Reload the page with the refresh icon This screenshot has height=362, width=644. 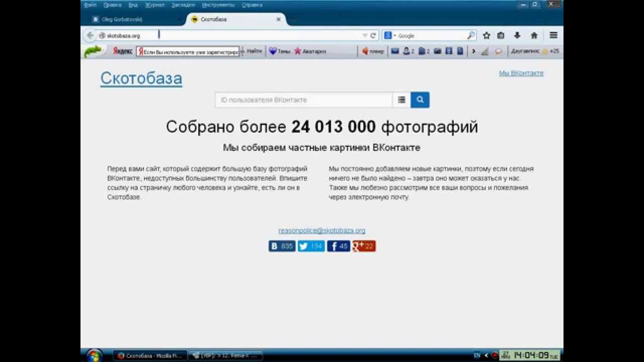(x=373, y=36)
